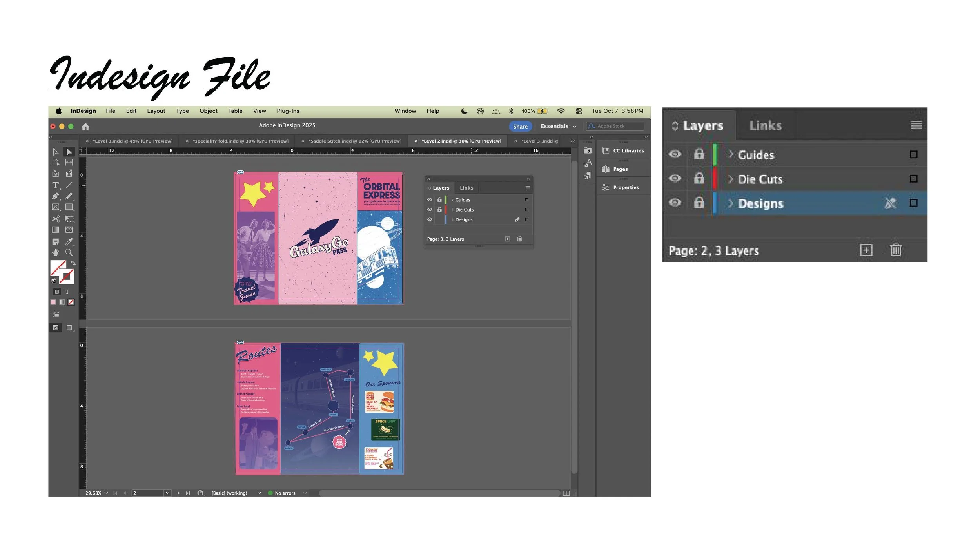
Task: Switch to Saddle Stitch.indd tab
Action: click(x=354, y=141)
